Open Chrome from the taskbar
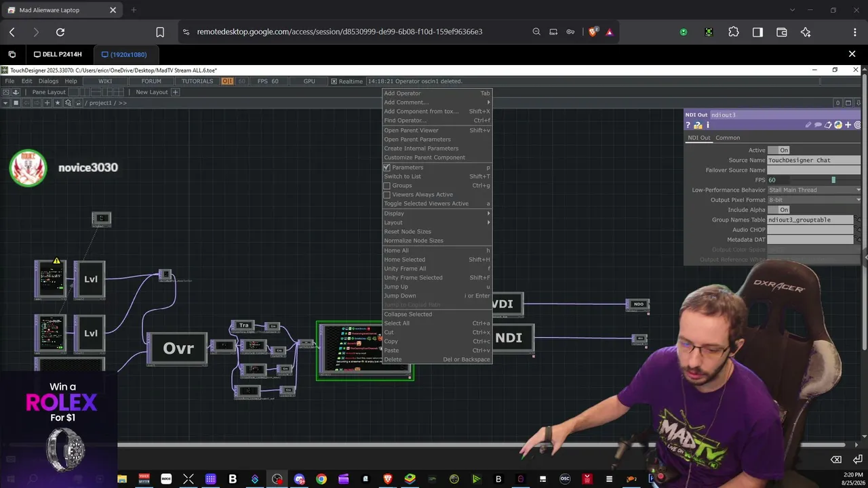This screenshot has width=868, height=488. point(321,479)
